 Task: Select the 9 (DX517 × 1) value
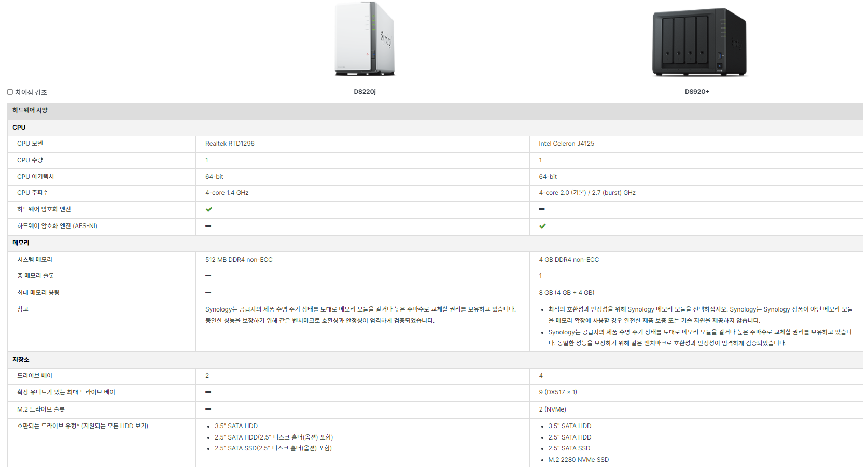(x=558, y=392)
